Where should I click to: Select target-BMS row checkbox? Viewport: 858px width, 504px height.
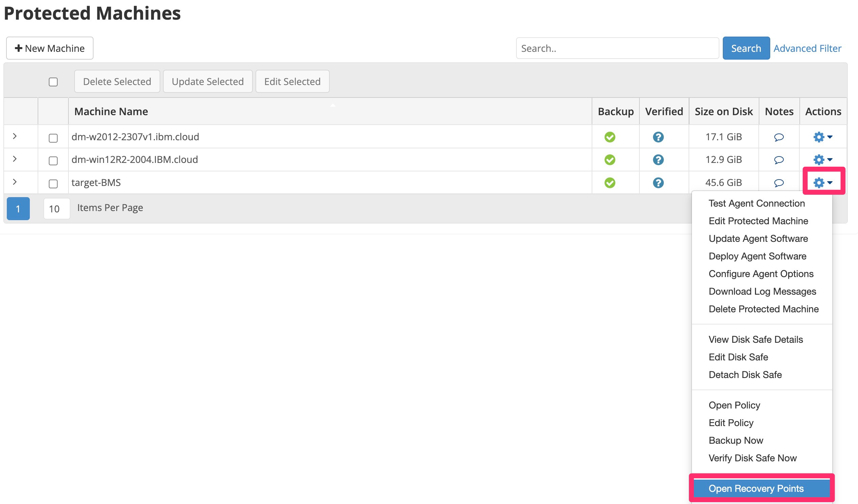(53, 184)
